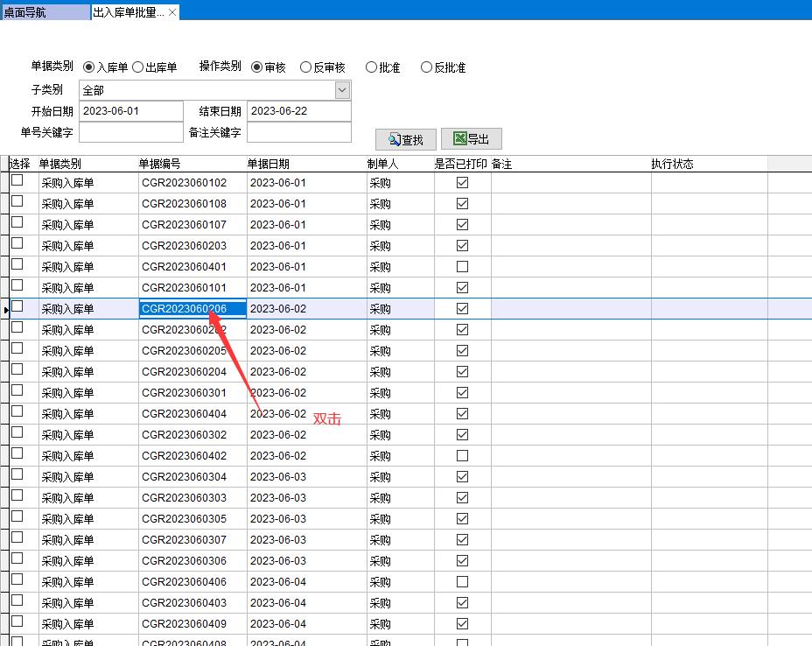This screenshot has height=646, width=812.
Task: Click the 导出 Excel export button
Action: point(471,139)
